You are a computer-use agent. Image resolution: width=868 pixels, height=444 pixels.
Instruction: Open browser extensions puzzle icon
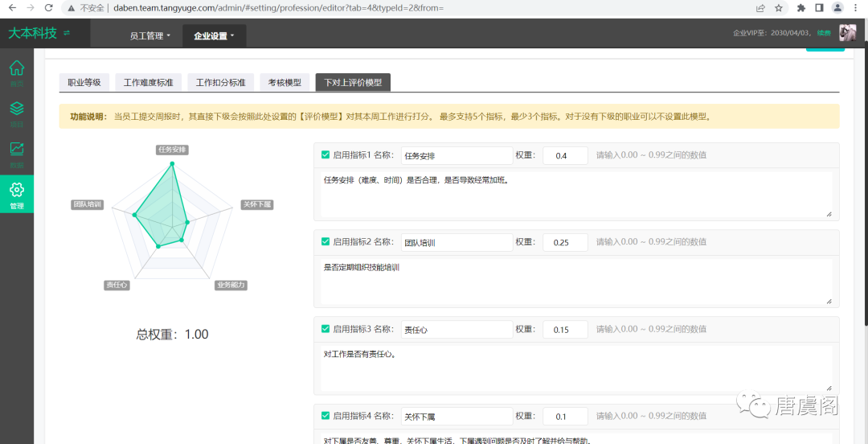[x=801, y=8]
